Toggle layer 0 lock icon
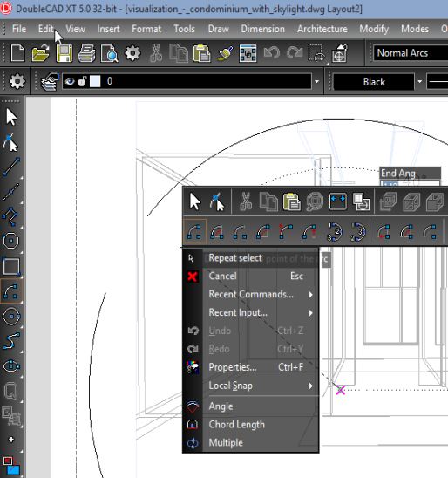Image resolution: width=448 pixels, height=478 pixels. 82,81
